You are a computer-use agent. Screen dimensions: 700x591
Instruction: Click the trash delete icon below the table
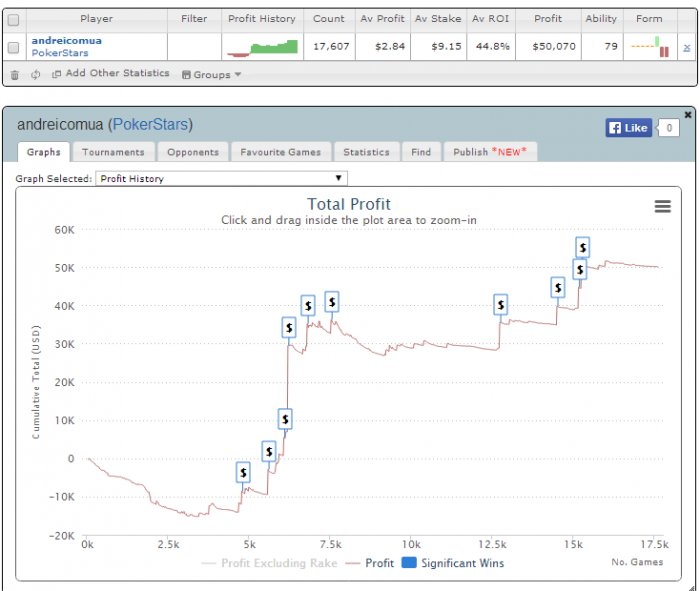[x=14, y=74]
